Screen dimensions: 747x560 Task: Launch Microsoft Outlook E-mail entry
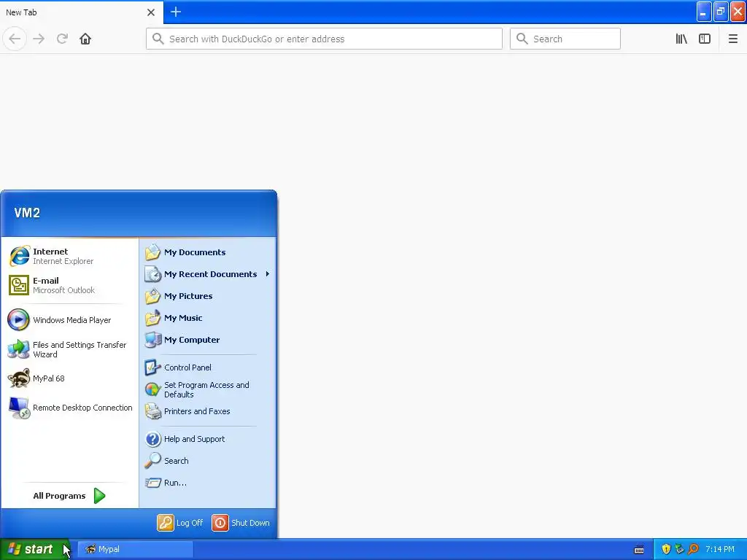click(69, 285)
